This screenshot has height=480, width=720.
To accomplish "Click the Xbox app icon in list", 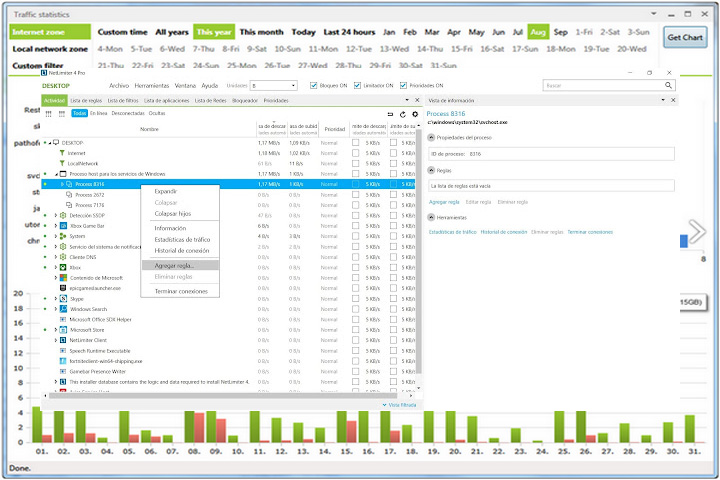I will 63,267.
